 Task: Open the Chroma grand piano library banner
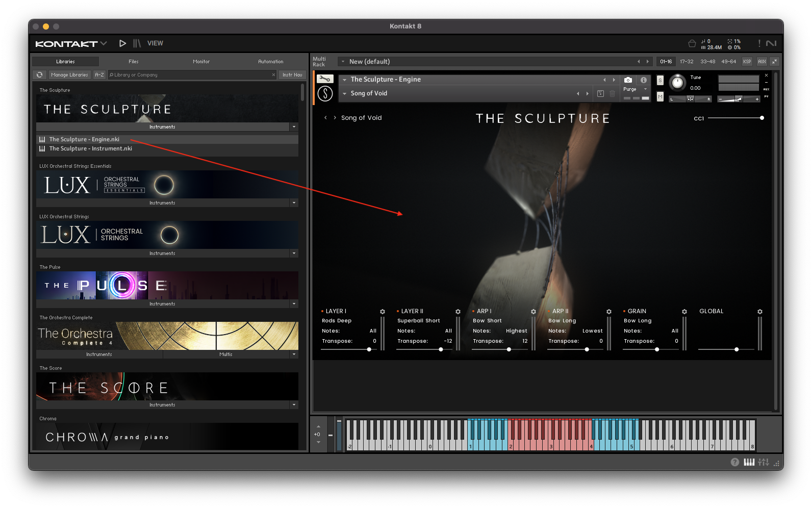(167, 437)
